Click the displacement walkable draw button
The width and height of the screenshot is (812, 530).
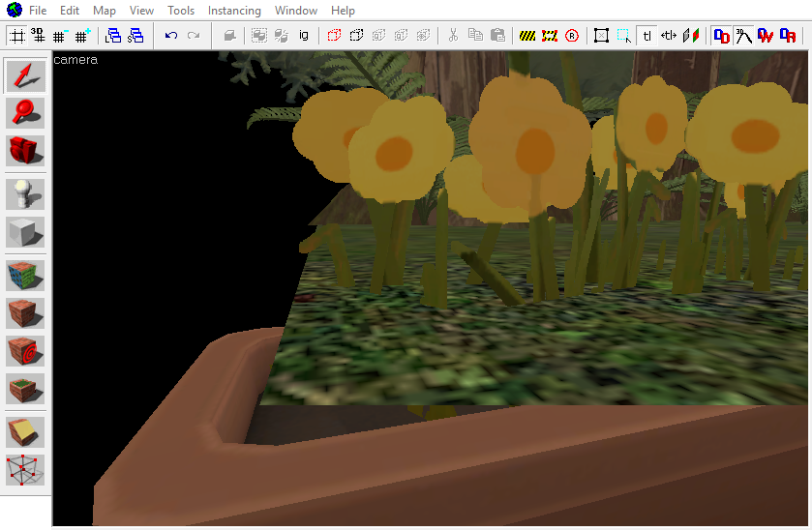pyautogui.click(x=743, y=36)
